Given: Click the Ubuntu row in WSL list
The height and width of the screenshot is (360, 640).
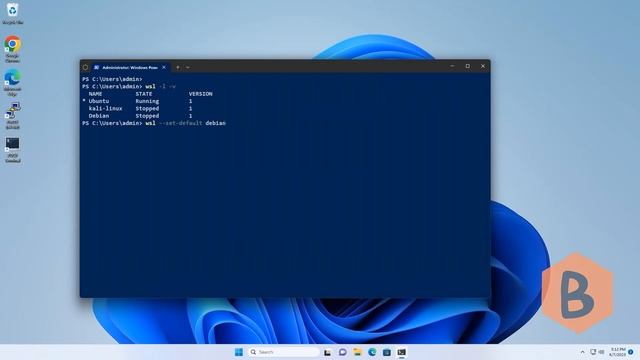Looking at the screenshot, I should [x=137, y=101].
